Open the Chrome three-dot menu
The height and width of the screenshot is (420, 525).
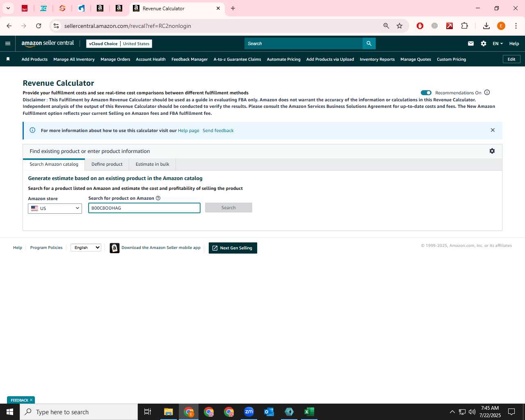pyautogui.click(x=516, y=26)
